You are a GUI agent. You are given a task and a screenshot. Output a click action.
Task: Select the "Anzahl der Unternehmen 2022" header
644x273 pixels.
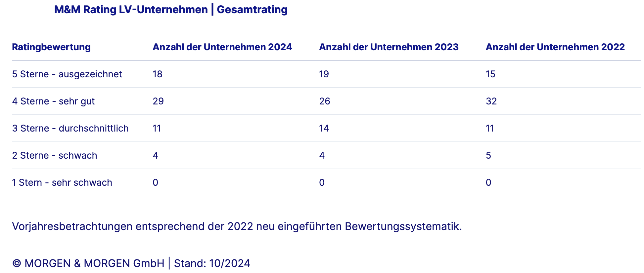point(555,47)
